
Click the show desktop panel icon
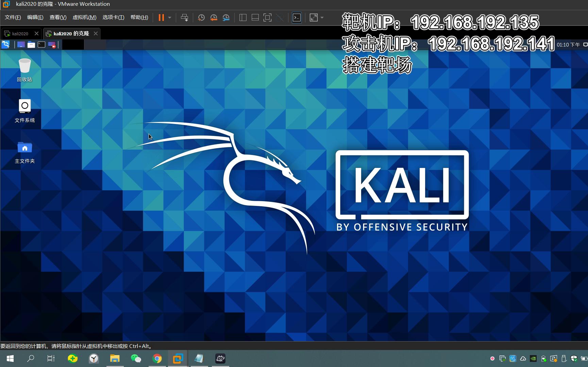pyautogui.click(x=21, y=45)
